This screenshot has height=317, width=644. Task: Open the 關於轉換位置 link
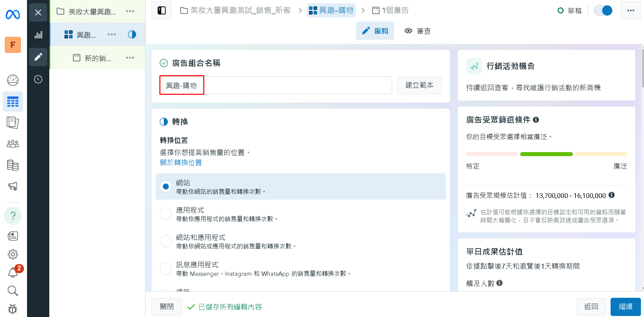click(181, 163)
